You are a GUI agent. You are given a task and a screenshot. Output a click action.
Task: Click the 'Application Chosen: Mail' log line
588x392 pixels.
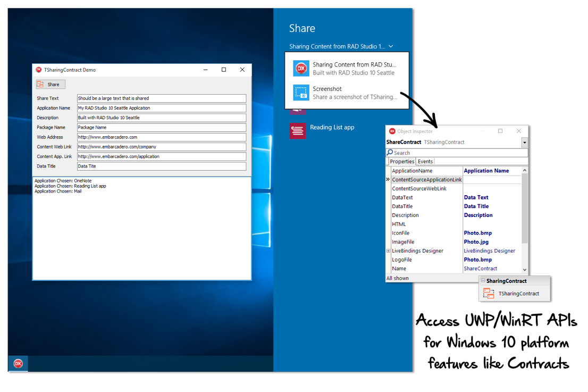[58, 191]
